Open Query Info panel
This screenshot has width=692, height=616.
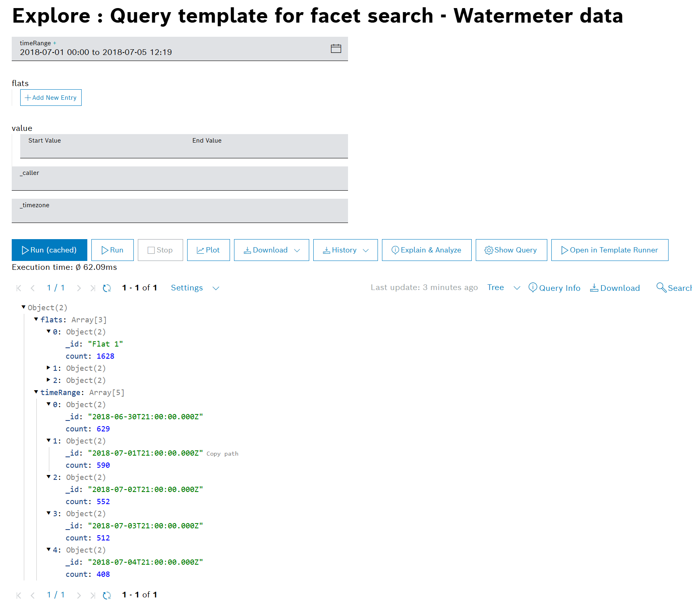pos(554,288)
